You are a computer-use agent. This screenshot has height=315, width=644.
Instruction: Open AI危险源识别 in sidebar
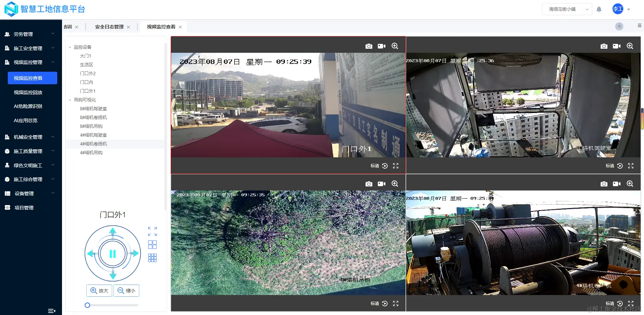point(28,106)
